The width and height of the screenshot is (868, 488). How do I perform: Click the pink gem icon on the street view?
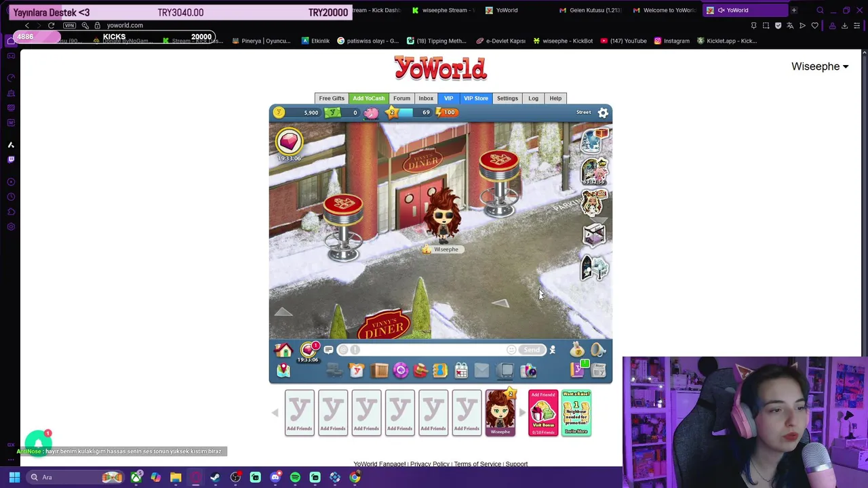tap(289, 141)
